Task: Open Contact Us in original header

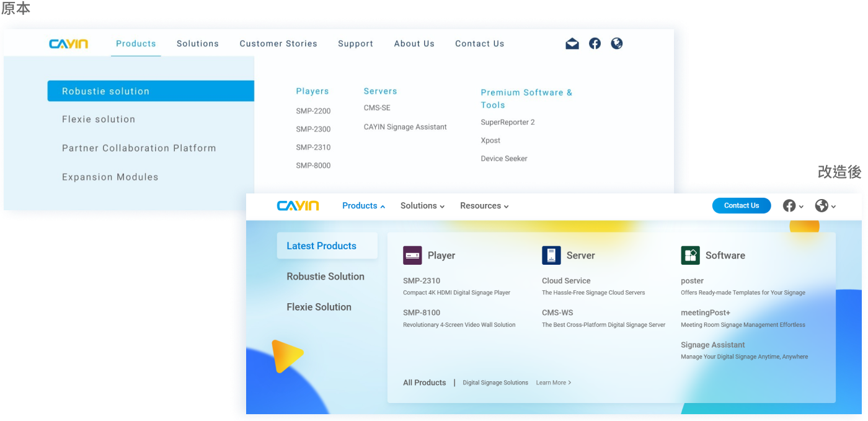Action: pos(480,43)
